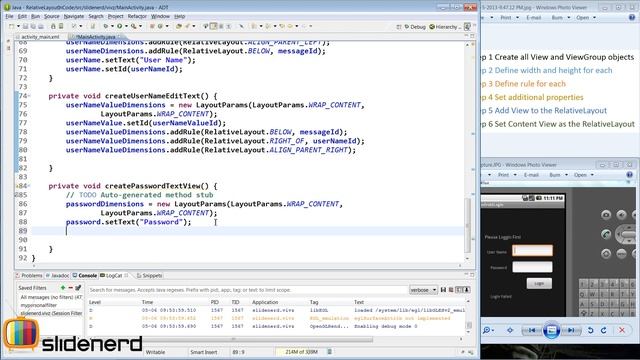This screenshot has width=640, height=360.
Task: Open dropdown arrow next to Run icon
Action: pos(126,27)
